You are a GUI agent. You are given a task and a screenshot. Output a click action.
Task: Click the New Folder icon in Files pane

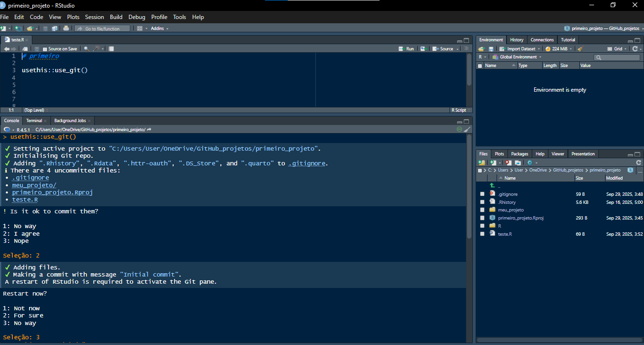click(482, 163)
